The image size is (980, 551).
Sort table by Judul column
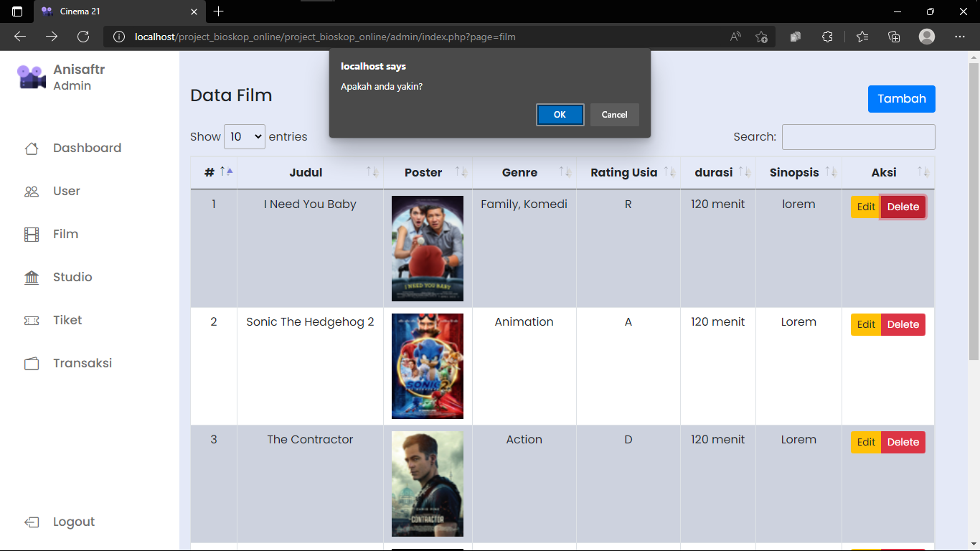point(310,172)
